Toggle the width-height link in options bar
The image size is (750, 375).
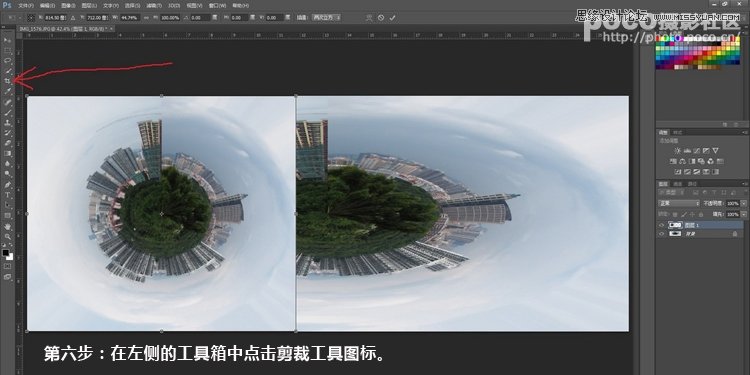point(147,17)
